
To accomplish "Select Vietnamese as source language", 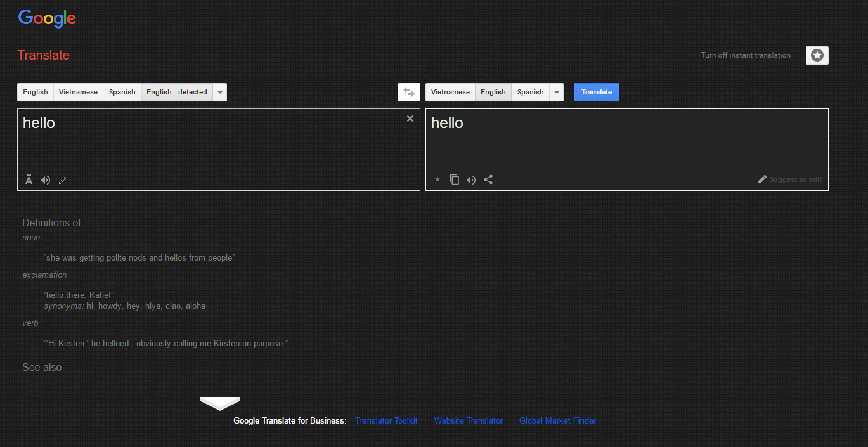I will click(79, 92).
